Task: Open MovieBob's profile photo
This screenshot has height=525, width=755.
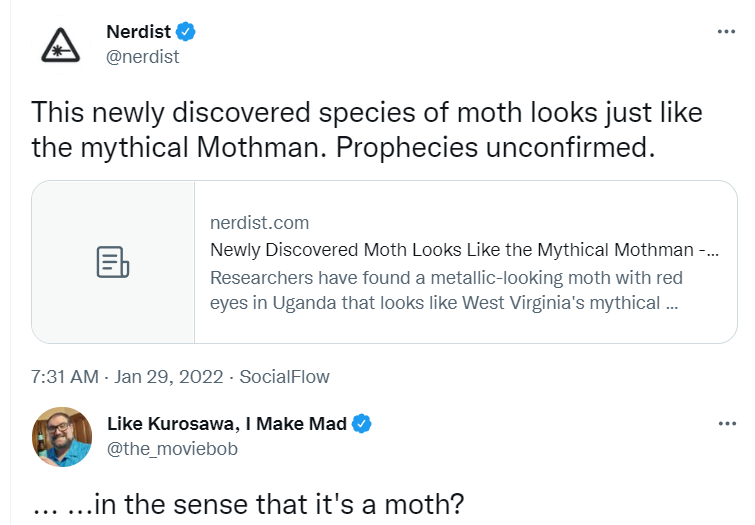Action: tap(62, 437)
